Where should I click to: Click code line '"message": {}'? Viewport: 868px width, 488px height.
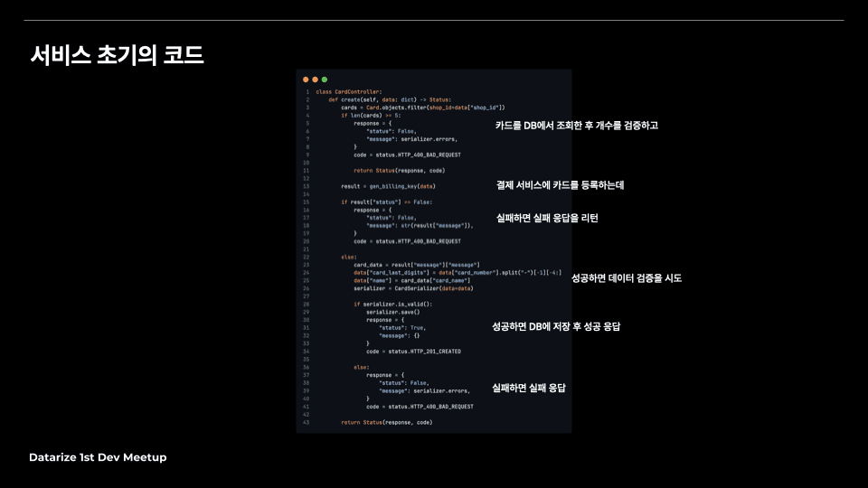pos(400,336)
